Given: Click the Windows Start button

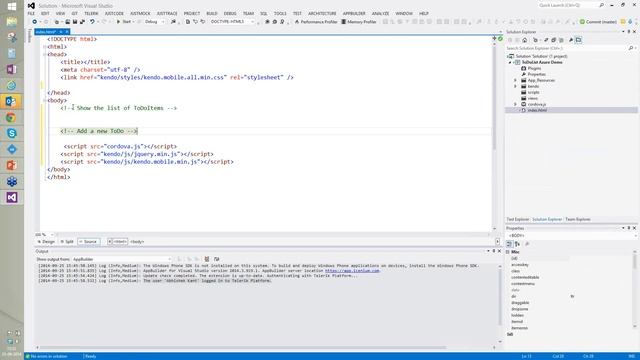Looking at the screenshot, I should pyautogui.click(x=11, y=6).
